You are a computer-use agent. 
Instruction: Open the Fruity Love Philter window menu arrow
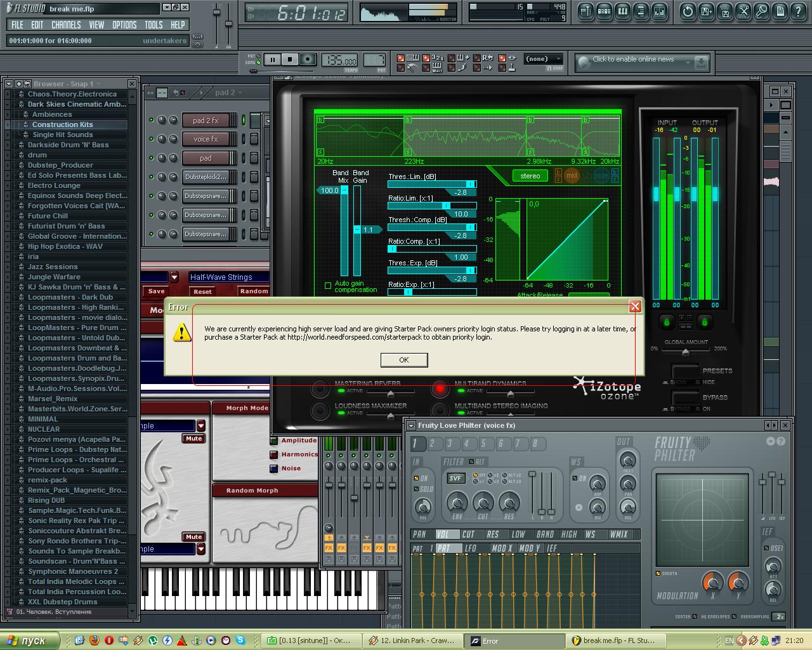411,425
